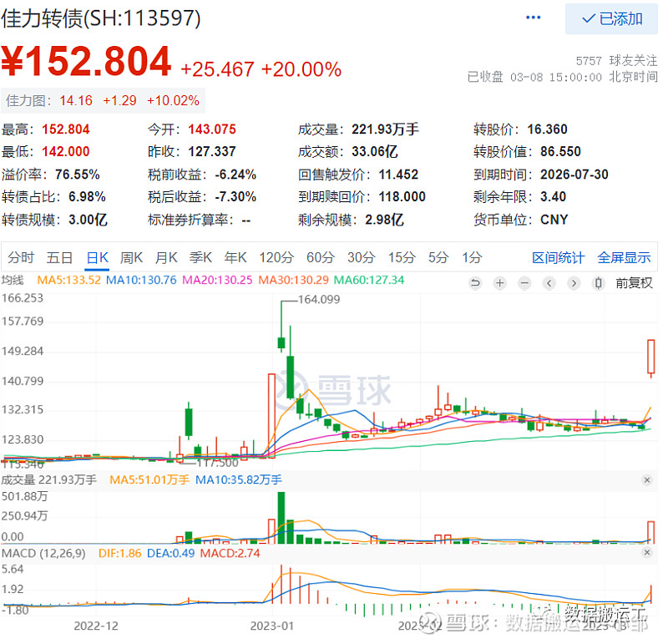Screen dimensions: 668x644
Task: Click the tallest green volume bar
Action: 281,517
